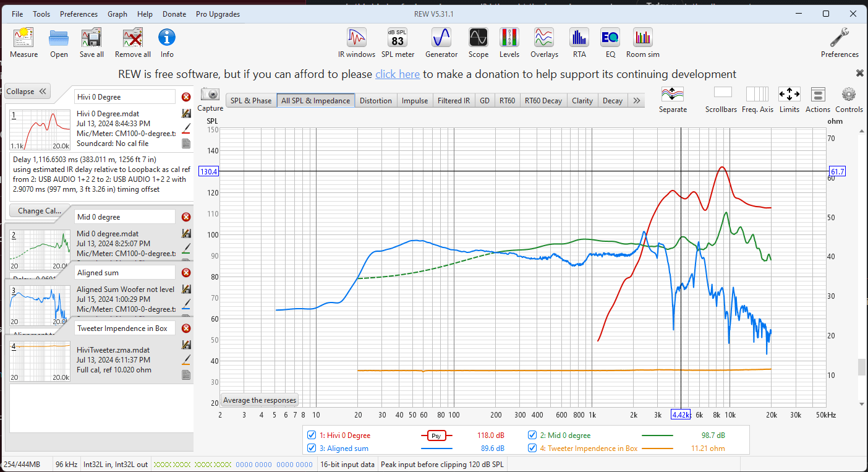Viewport: 868px width, 472px height.
Task: Show more graph tabs with >> button
Action: point(637,100)
